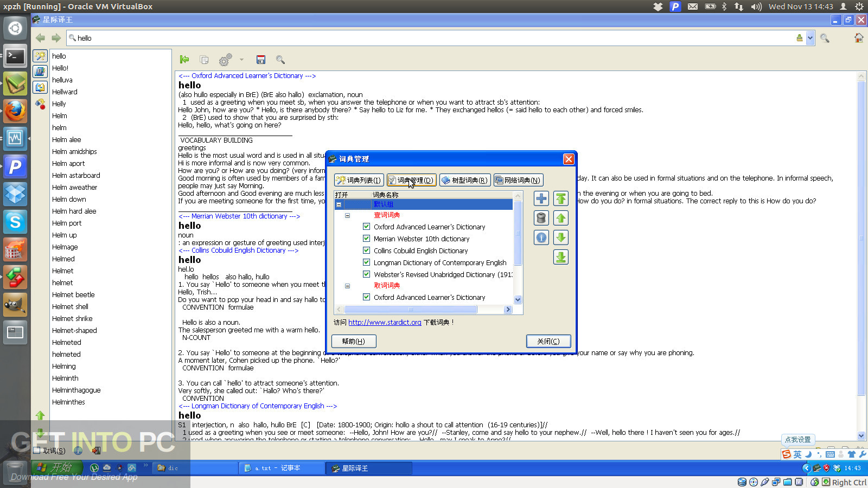Expand the XP quick launch chevron
The width and height of the screenshot is (868, 488).
pos(145,465)
